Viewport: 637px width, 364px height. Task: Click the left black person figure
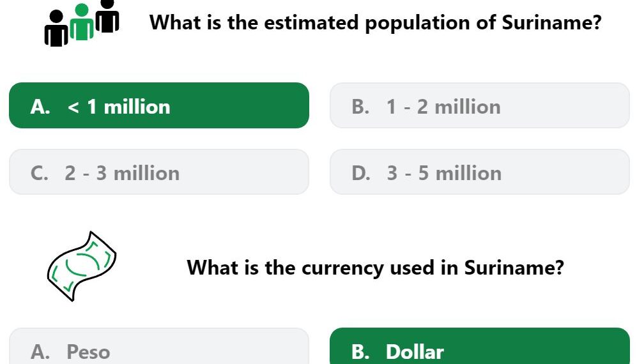point(56,29)
